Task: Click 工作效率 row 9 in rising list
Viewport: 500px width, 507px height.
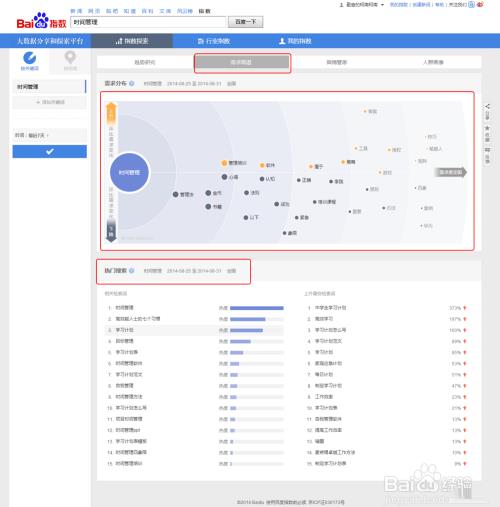Action: click(324, 397)
